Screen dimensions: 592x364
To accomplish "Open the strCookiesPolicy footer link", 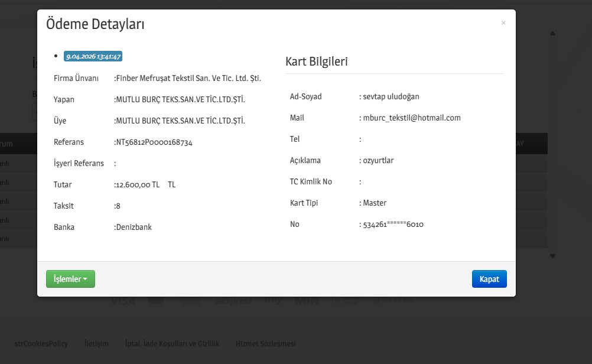I will point(41,344).
